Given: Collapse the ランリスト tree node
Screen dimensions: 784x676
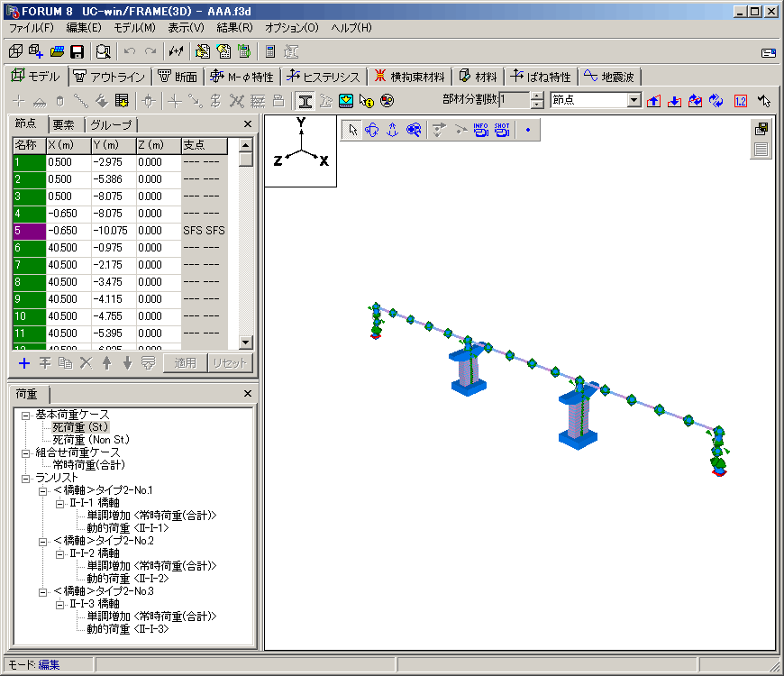Looking at the screenshot, I should 27,478.
